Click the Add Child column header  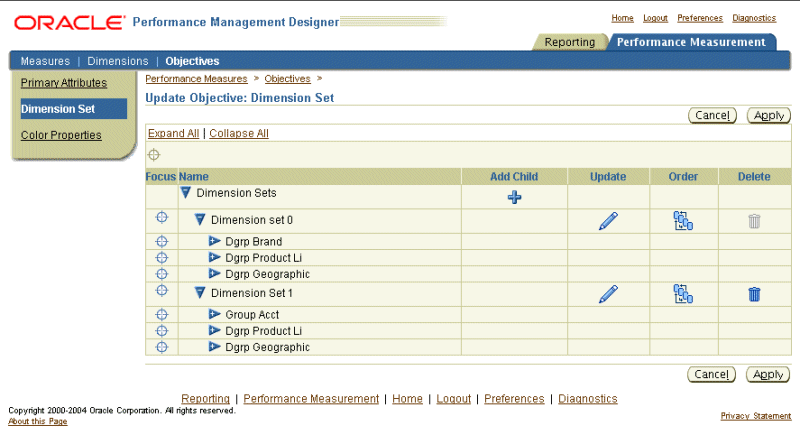(514, 176)
